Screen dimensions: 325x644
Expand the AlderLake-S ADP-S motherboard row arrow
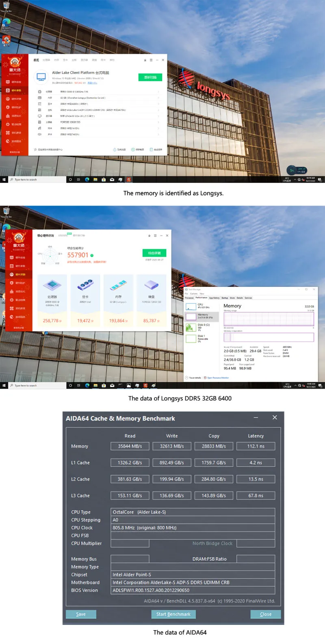point(158,110)
